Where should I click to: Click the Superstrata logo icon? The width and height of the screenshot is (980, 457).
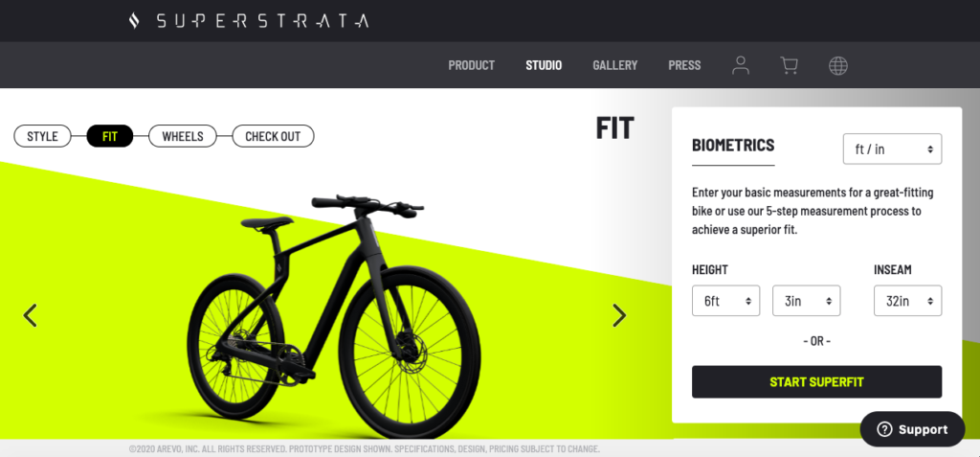(134, 21)
